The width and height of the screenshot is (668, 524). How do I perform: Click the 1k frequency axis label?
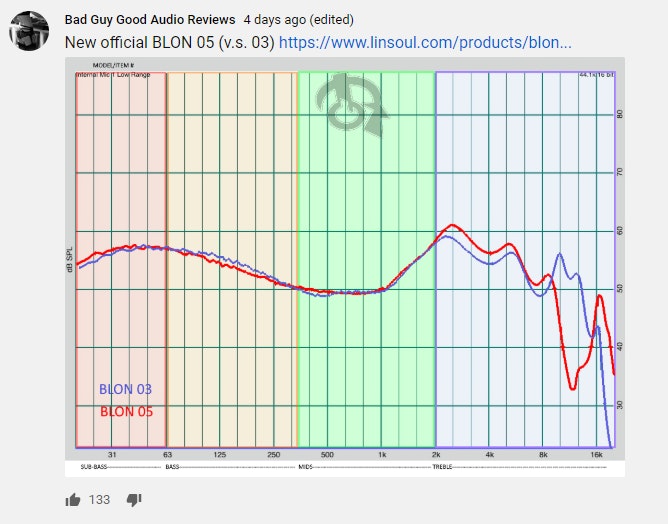tap(381, 455)
